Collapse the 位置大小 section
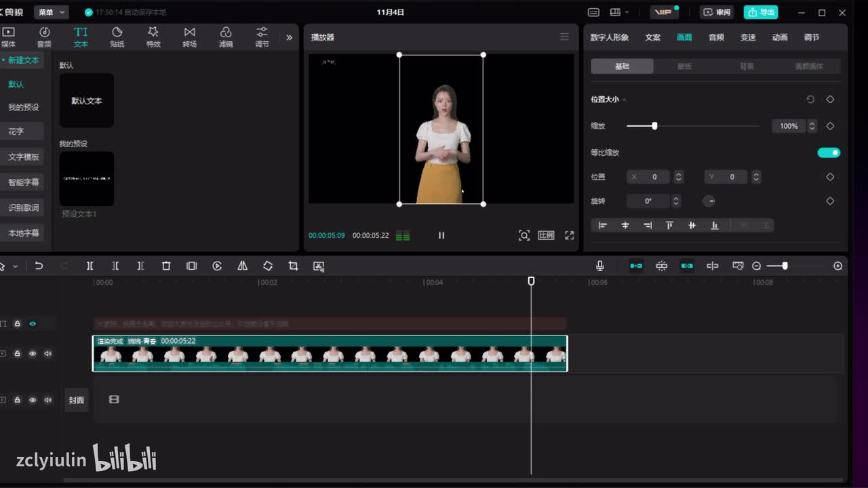This screenshot has width=868, height=488. coord(624,100)
